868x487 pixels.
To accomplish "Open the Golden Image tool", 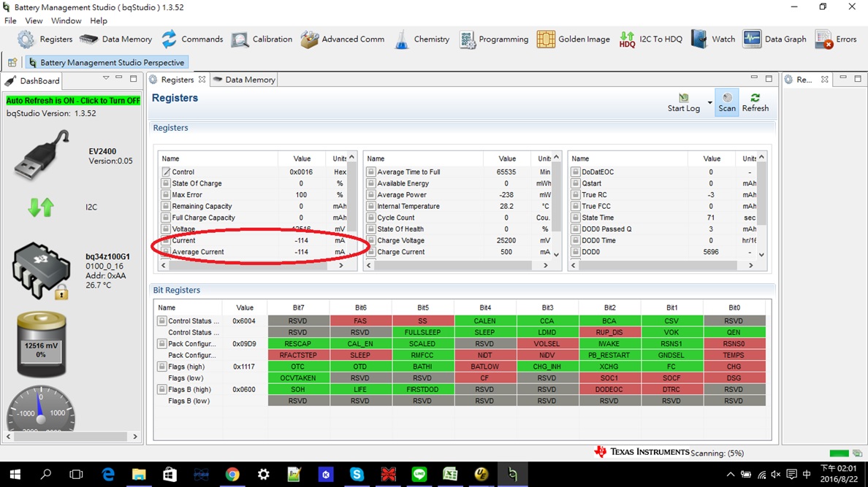I will (x=573, y=39).
